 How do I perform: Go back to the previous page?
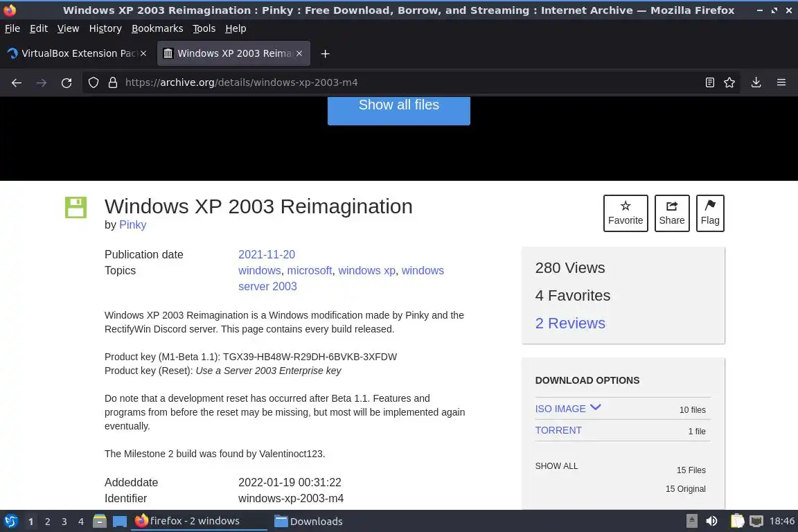click(17, 82)
